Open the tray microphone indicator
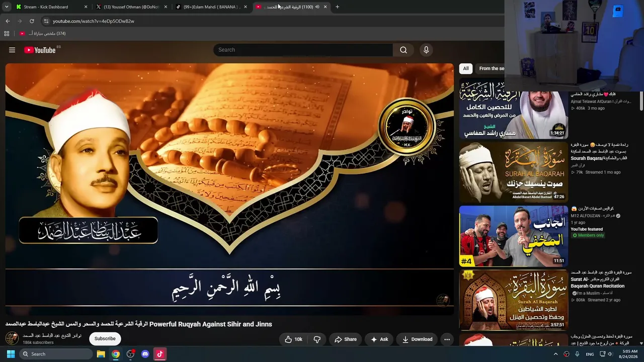Image resolution: width=644 pixels, height=362 pixels. tap(577, 354)
